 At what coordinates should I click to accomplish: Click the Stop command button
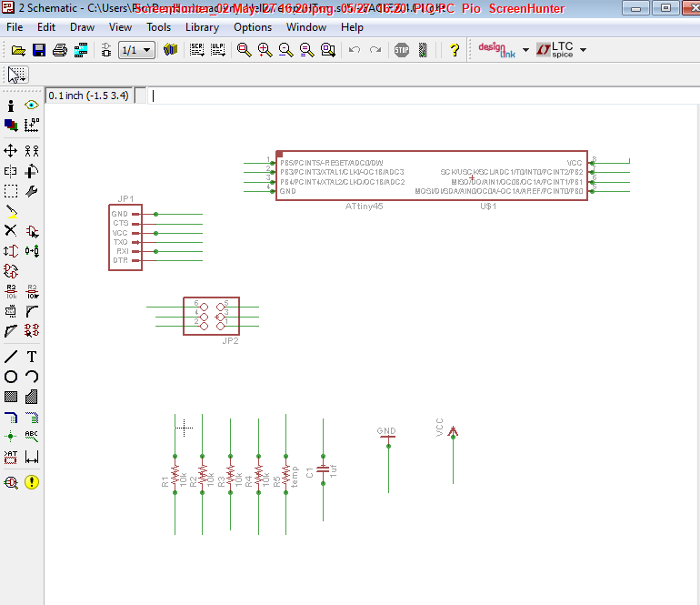402,50
